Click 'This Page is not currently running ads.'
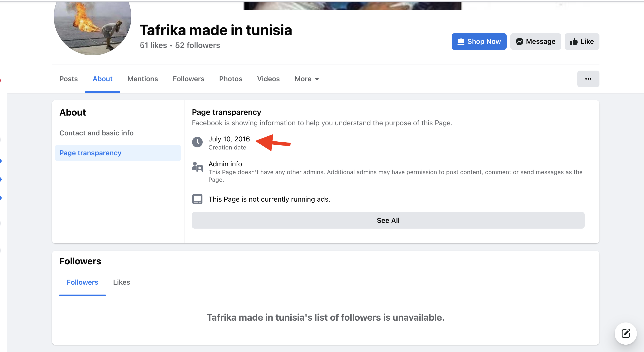Image resolution: width=644 pixels, height=352 pixels. point(269,199)
